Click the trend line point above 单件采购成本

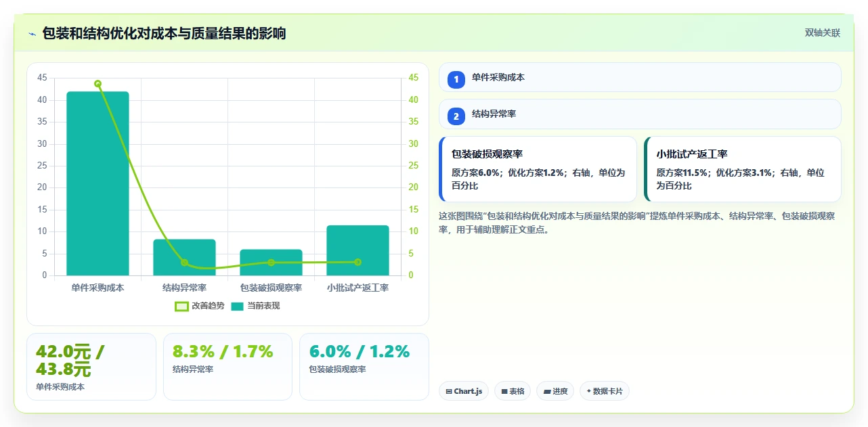(x=97, y=84)
